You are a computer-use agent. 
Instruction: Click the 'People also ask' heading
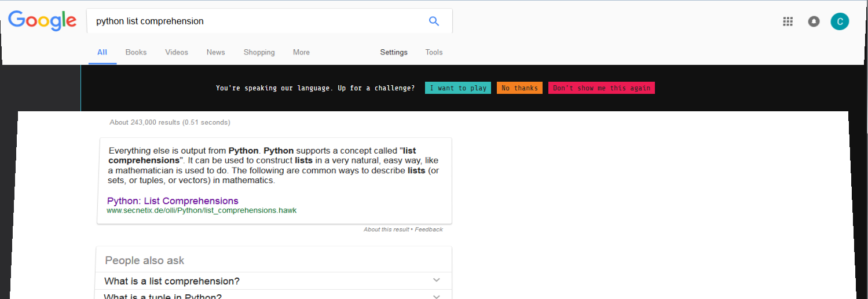tap(145, 261)
